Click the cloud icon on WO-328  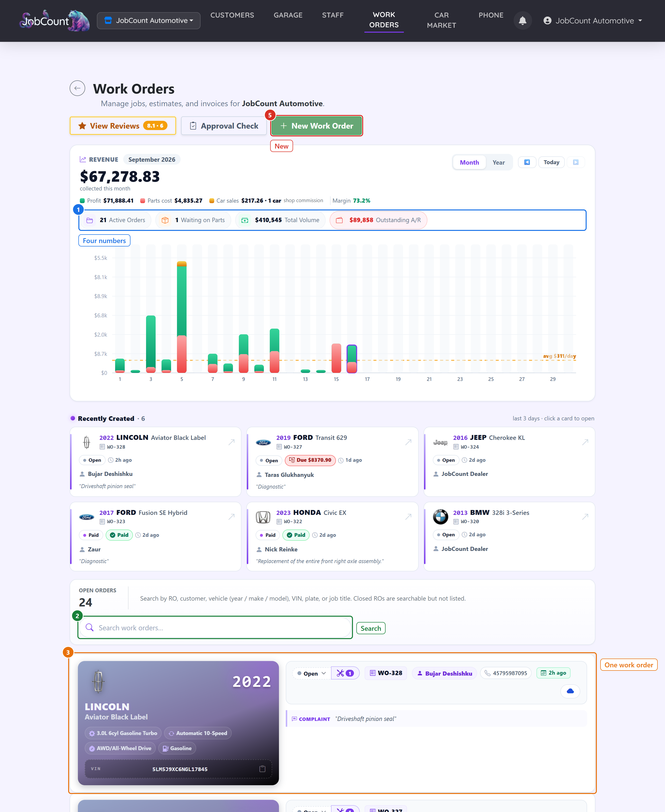point(570,691)
